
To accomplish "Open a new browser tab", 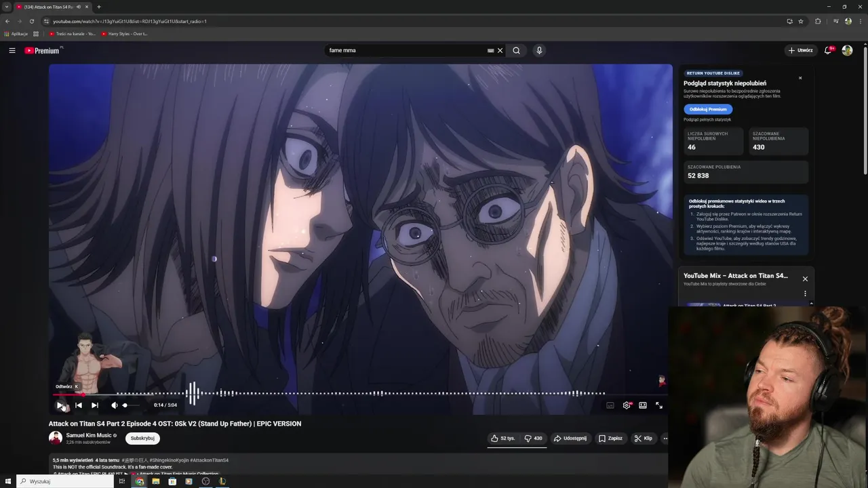I will (x=98, y=7).
